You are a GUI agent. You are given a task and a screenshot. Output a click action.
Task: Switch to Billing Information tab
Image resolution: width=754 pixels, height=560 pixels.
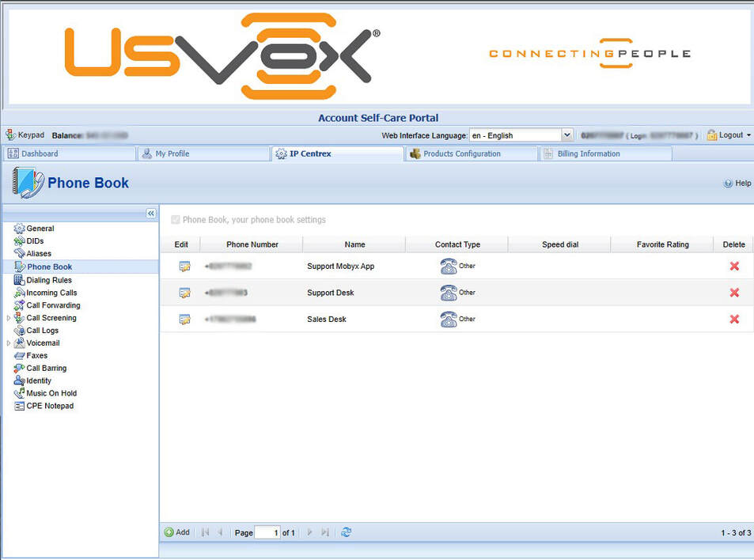(606, 153)
